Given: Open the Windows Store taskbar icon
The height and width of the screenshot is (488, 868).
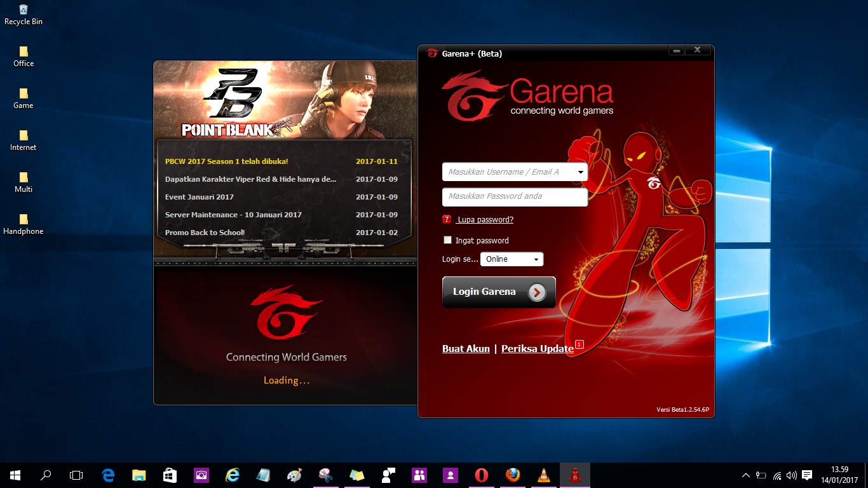Looking at the screenshot, I should point(170,475).
